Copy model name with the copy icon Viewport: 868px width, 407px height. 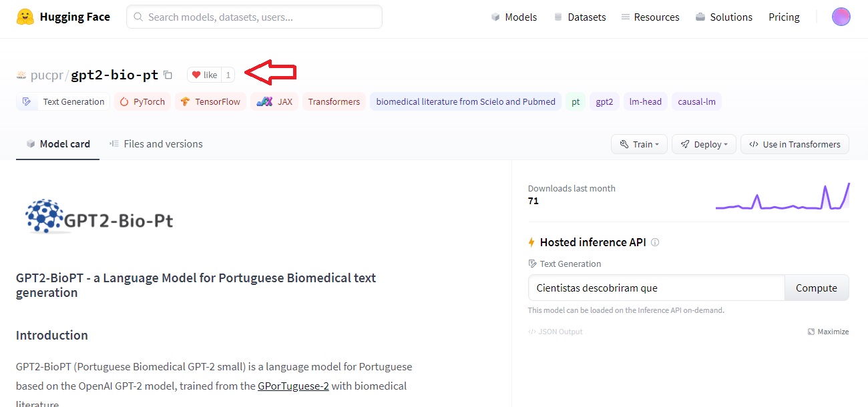click(x=168, y=75)
